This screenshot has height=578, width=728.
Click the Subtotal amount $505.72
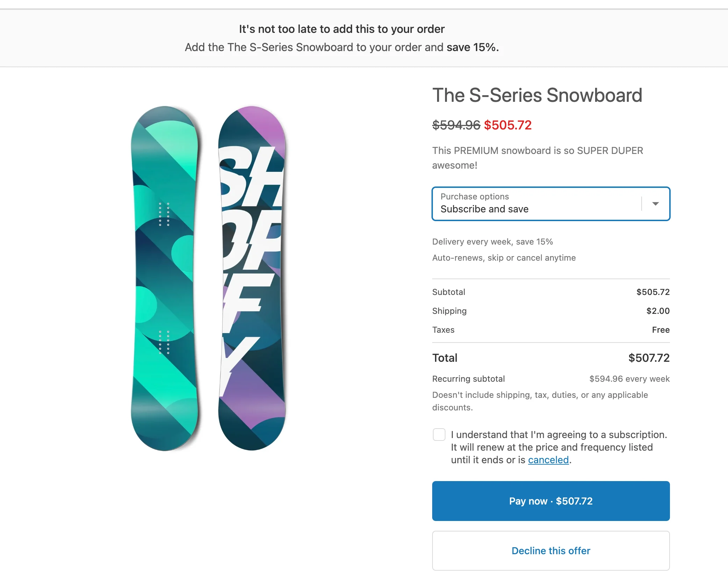pos(653,292)
